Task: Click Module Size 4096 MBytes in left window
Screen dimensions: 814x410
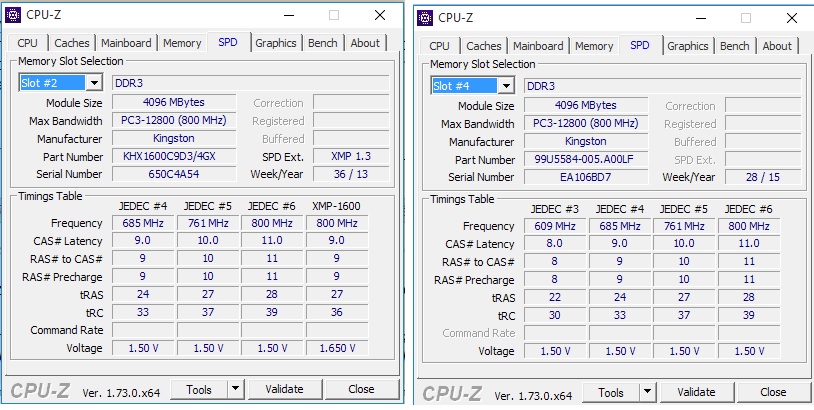Action: click(174, 102)
